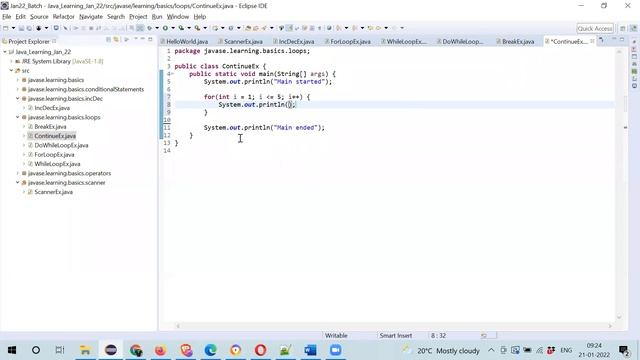The image size is (640, 360).
Task: Open the Navigate menu
Action: click(91, 17)
